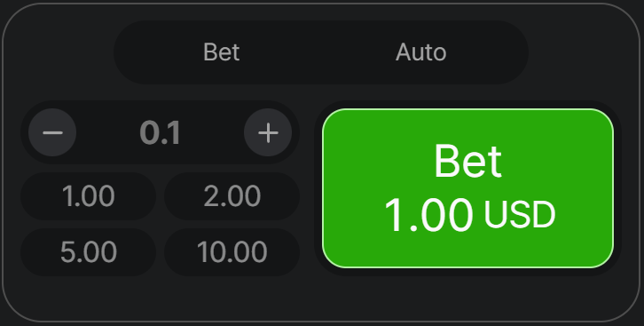Set bet amount to 5.00
Viewport: 644px width, 326px height.
89,252
